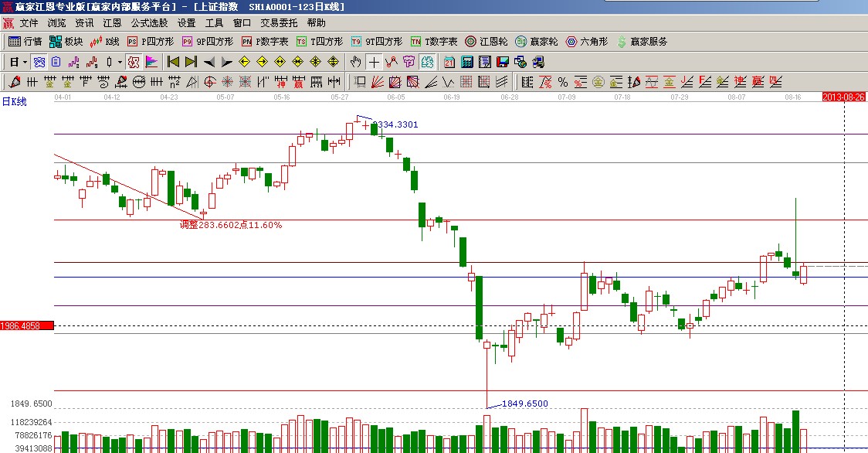The width and height of the screenshot is (868, 453).
Task: Toggle the highlighted blue icon beside the 日 period selector
Action: (39, 62)
